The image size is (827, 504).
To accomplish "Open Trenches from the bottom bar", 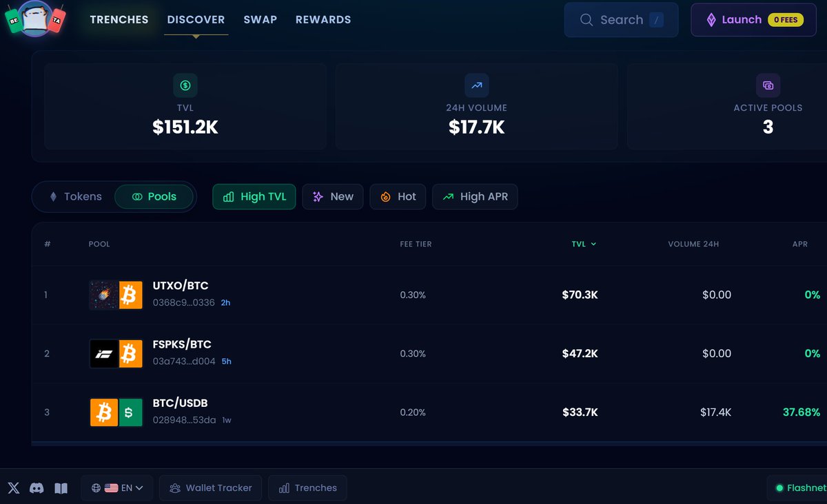I will [x=307, y=488].
